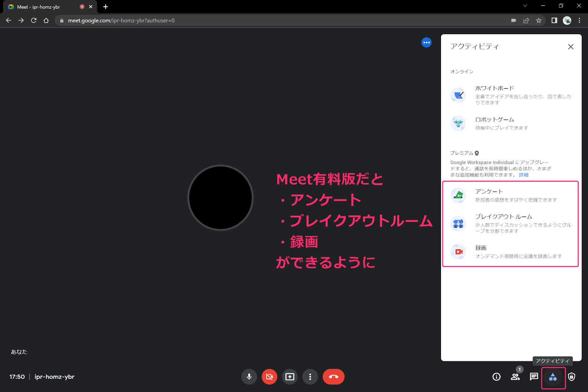Reload the Meet page
The height and width of the screenshot is (392, 588).
[34, 21]
